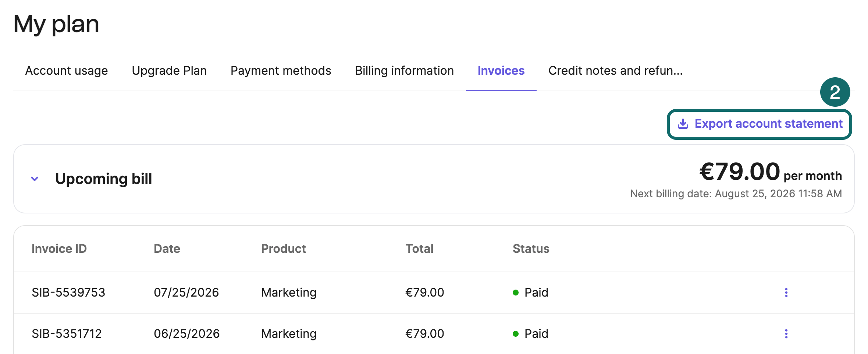Click the download icon in Export account statement
Viewport: 868px width, 354px height.
(x=683, y=124)
